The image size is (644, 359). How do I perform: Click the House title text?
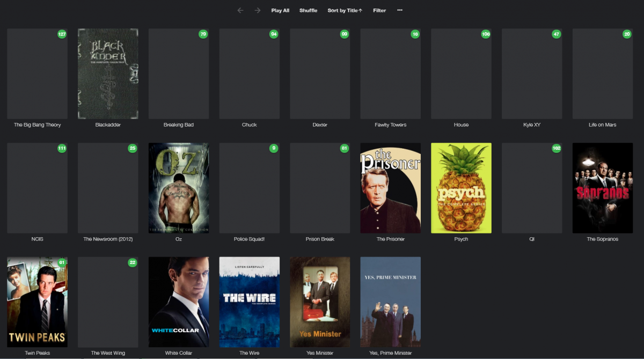click(x=462, y=125)
